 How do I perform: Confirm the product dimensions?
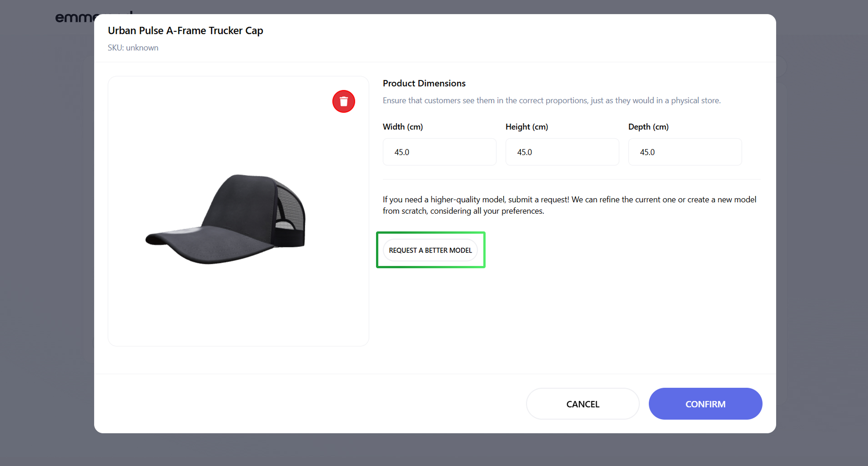[705, 404]
